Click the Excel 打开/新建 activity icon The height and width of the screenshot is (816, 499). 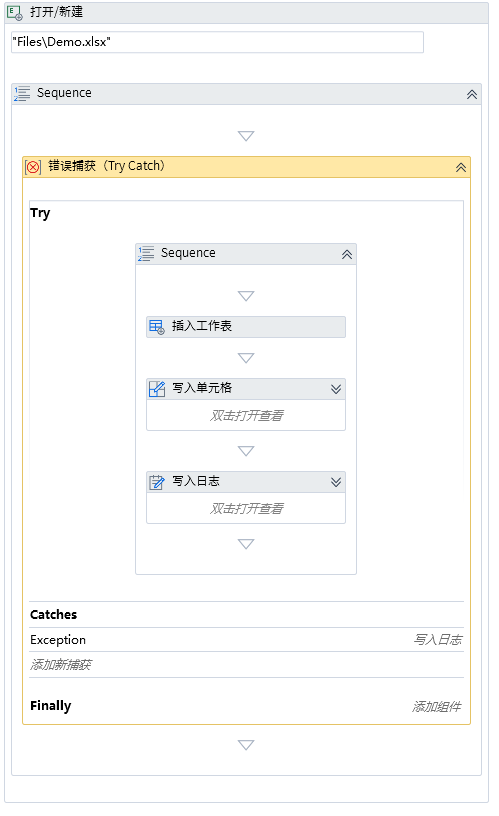15,12
